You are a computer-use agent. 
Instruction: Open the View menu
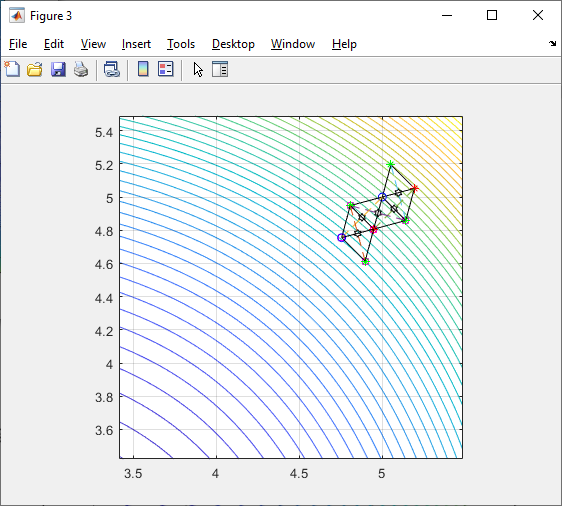93,44
